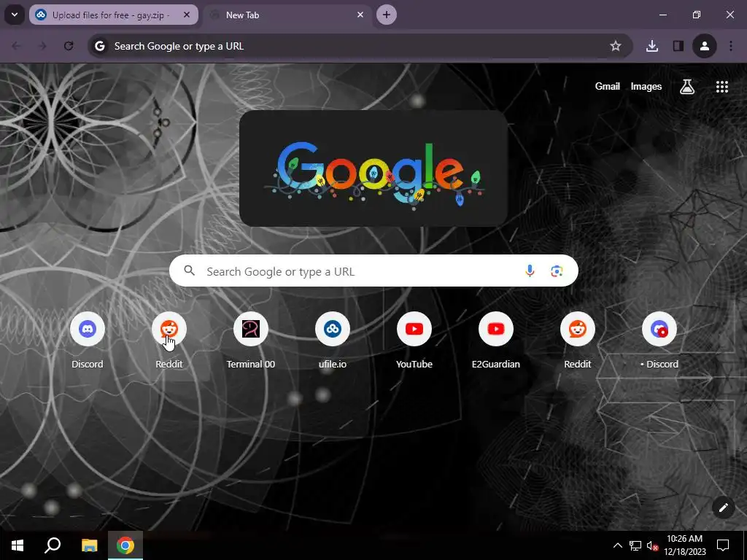Open the muted volume tray icon

tap(652, 545)
